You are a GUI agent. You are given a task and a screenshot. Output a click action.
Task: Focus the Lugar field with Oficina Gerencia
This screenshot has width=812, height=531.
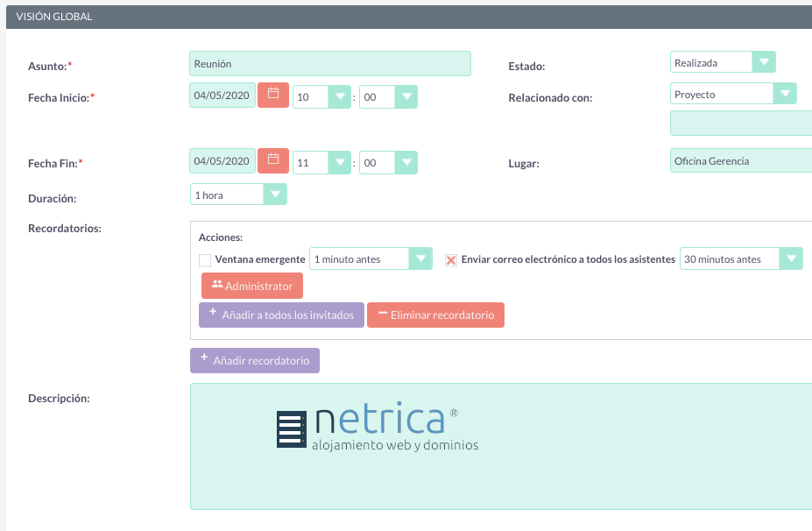pyautogui.click(x=741, y=160)
